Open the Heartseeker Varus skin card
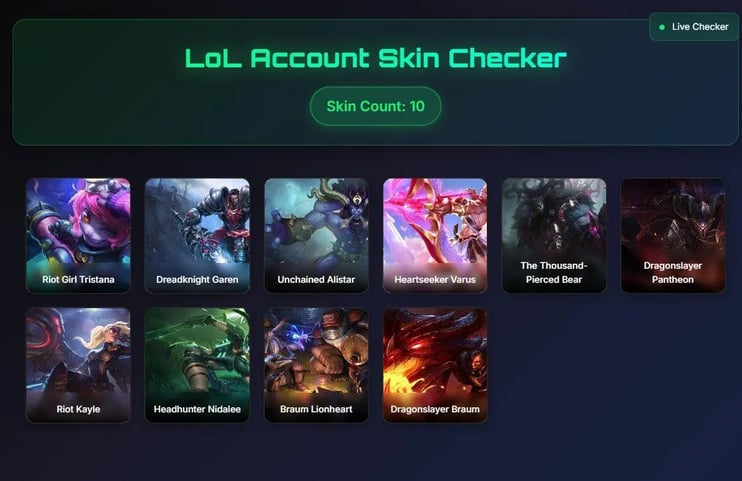 click(435, 235)
